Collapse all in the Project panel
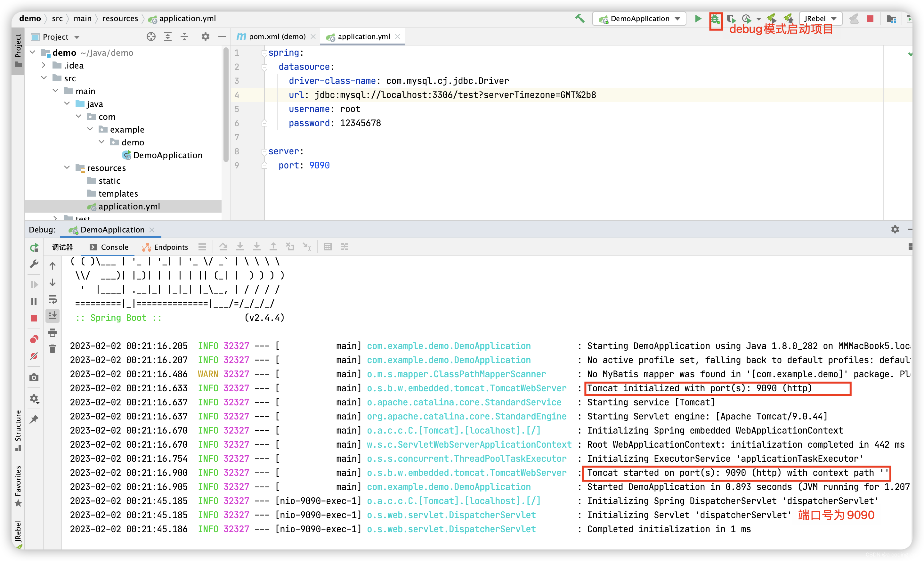 pos(184,37)
